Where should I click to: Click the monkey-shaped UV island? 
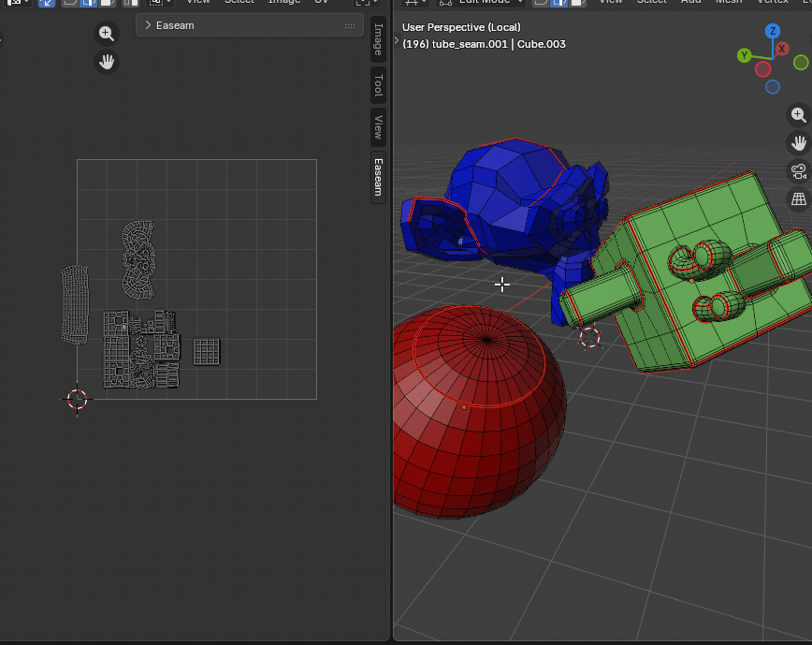tap(138, 260)
